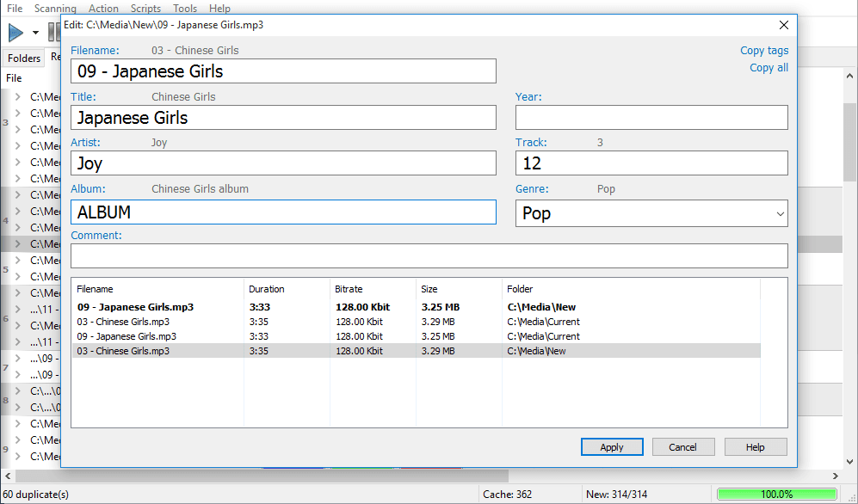Expand the highlighted C:\Me tree row in group 4

pyautogui.click(x=18, y=243)
